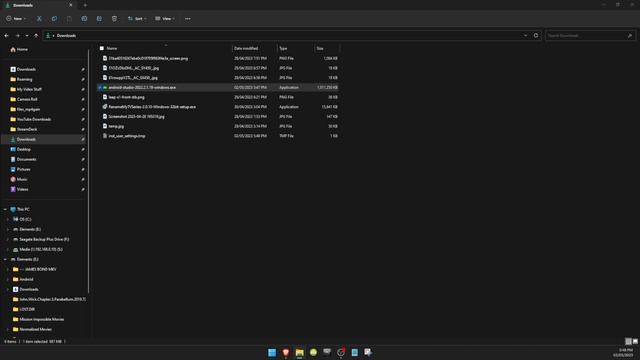Collapse the This PC tree node
Image resolution: width=640 pixels, height=360 pixels.
(x=5, y=209)
